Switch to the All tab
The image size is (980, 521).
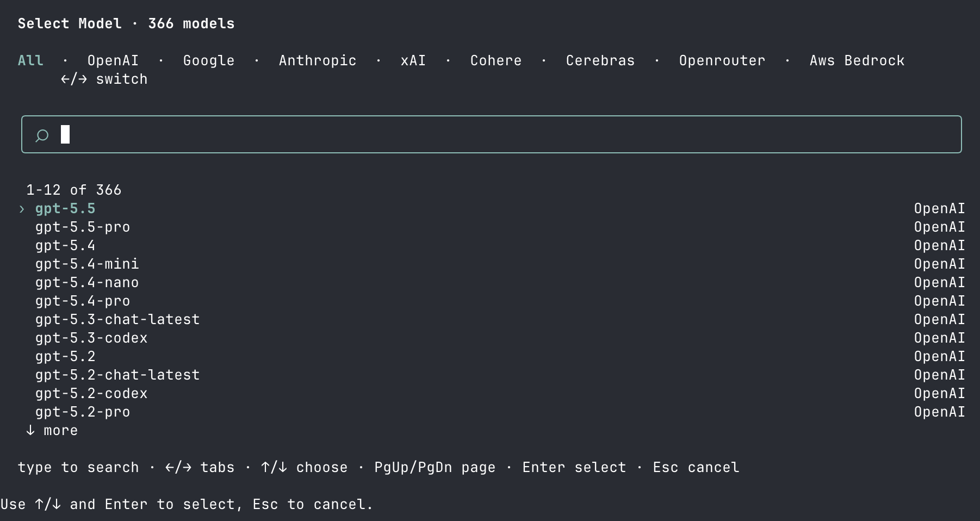[30, 60]
